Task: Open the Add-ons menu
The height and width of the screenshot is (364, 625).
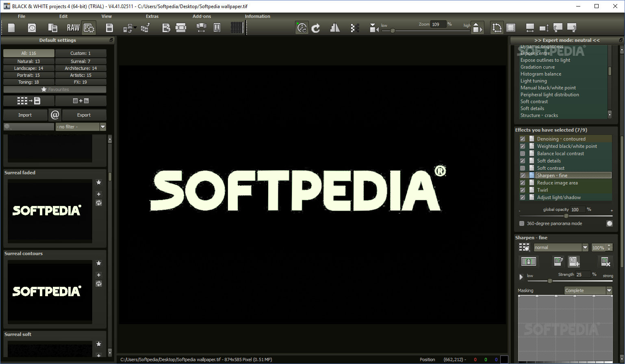Action: [x=202, y=16]
